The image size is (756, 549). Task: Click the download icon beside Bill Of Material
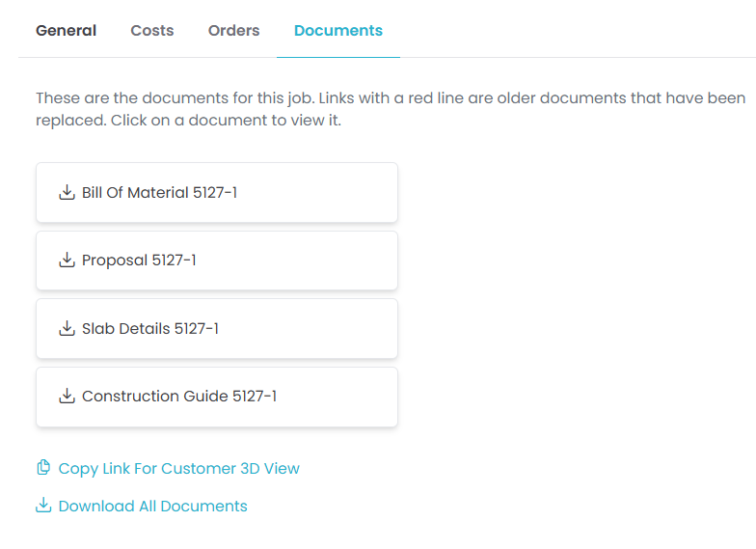(67, 193)
